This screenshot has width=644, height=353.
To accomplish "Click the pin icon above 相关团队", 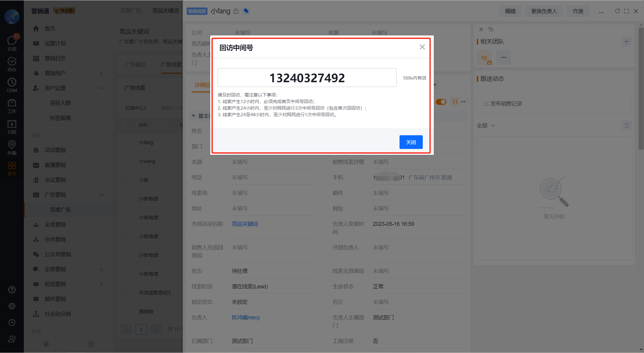I will click(x=491, y=29).
